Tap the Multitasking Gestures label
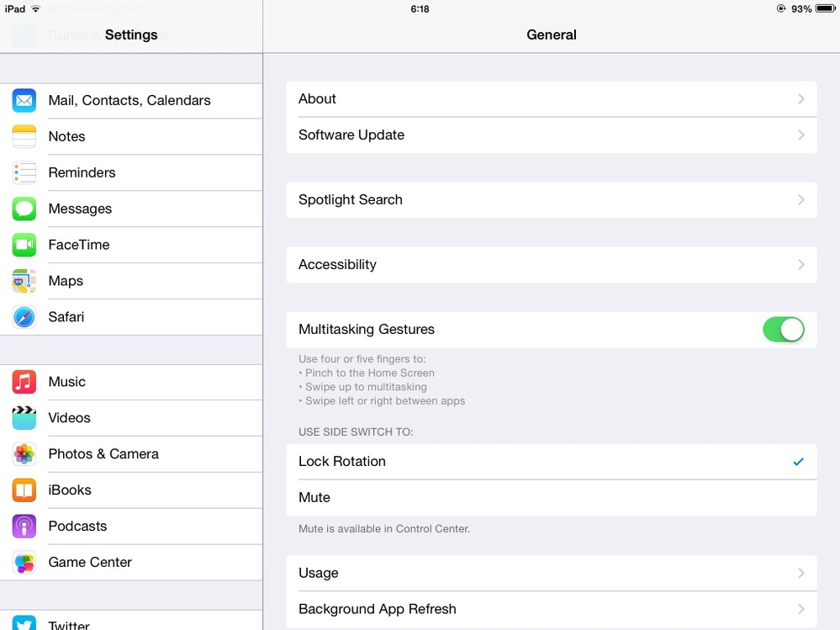 (367, 330)
